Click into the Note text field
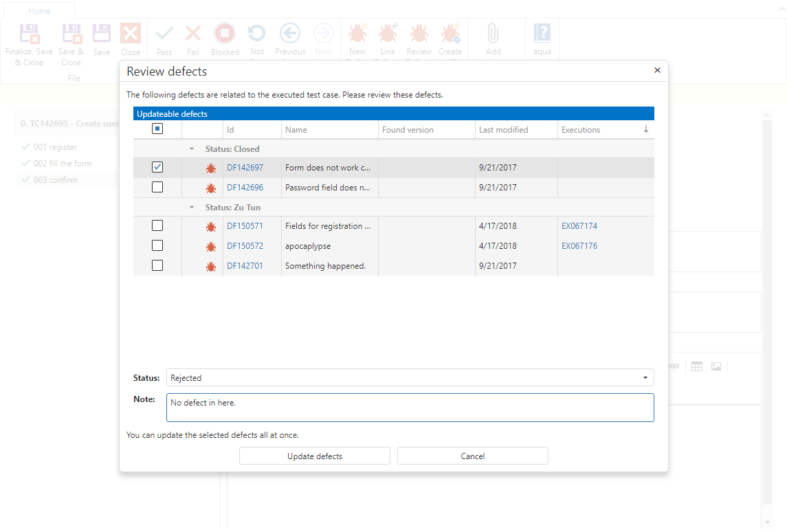 click(410, 407)
